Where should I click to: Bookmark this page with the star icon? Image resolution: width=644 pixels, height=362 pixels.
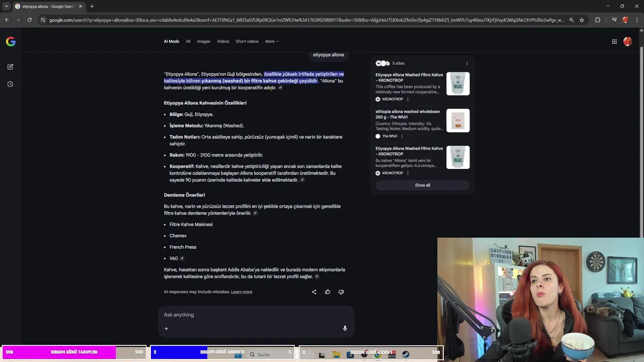(582, 20)
